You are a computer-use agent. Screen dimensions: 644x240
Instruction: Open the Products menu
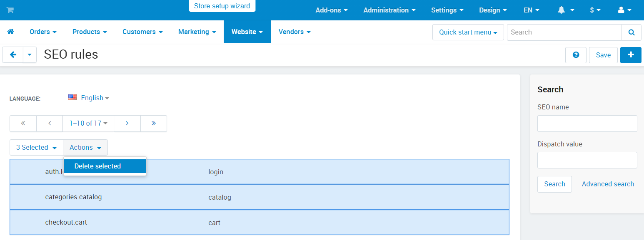90,32
